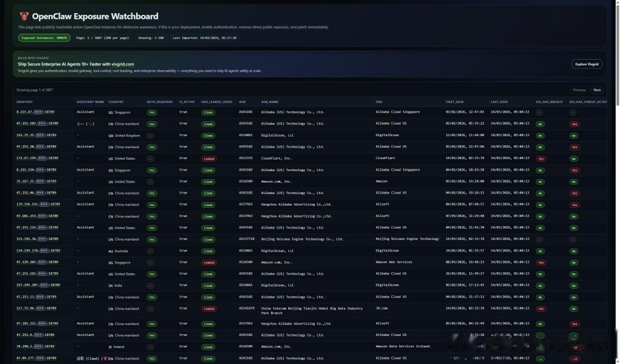Click the AUTH_REQUIRED column header

[x=160, y=102]
